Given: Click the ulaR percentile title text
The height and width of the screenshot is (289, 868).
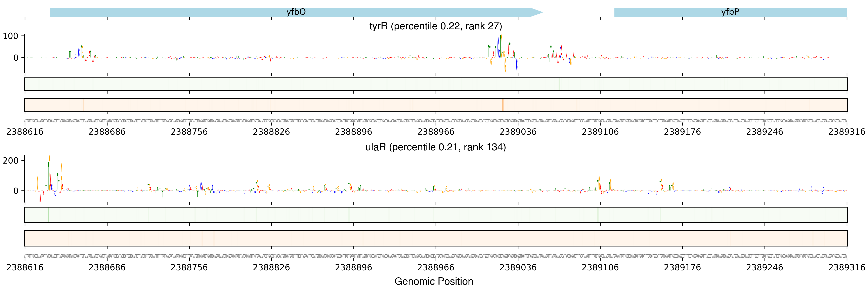Looking at the screenshot, I should 435,147.
